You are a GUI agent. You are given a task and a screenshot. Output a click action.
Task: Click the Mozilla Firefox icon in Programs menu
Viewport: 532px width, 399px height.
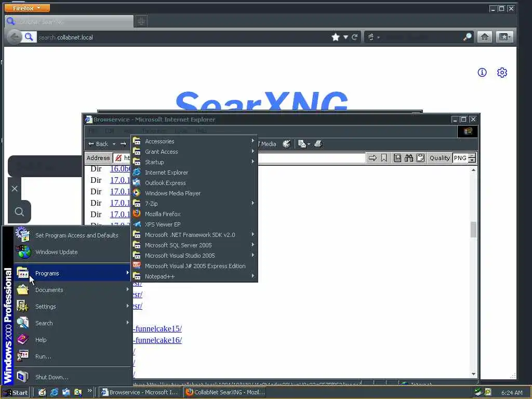[x=137, y=214]
